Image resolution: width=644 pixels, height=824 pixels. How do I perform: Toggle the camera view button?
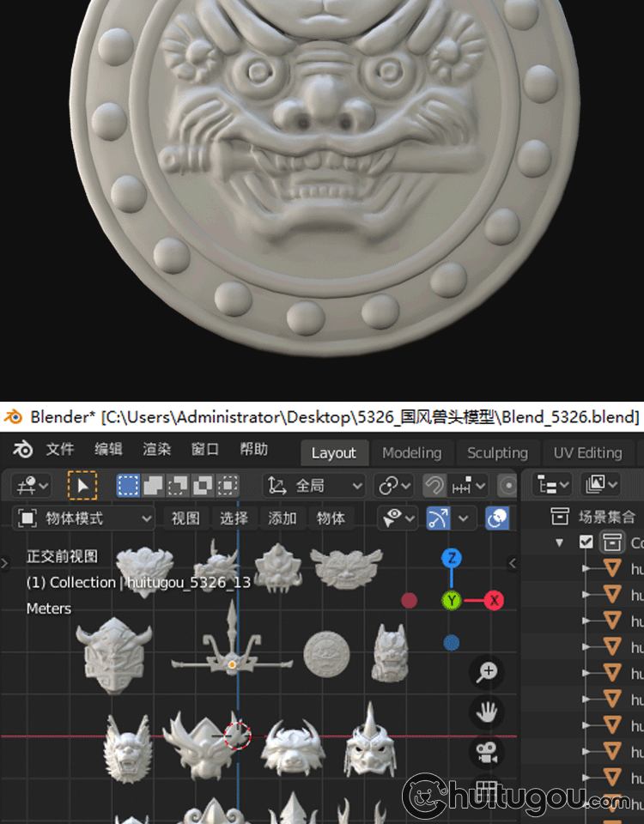487,753
